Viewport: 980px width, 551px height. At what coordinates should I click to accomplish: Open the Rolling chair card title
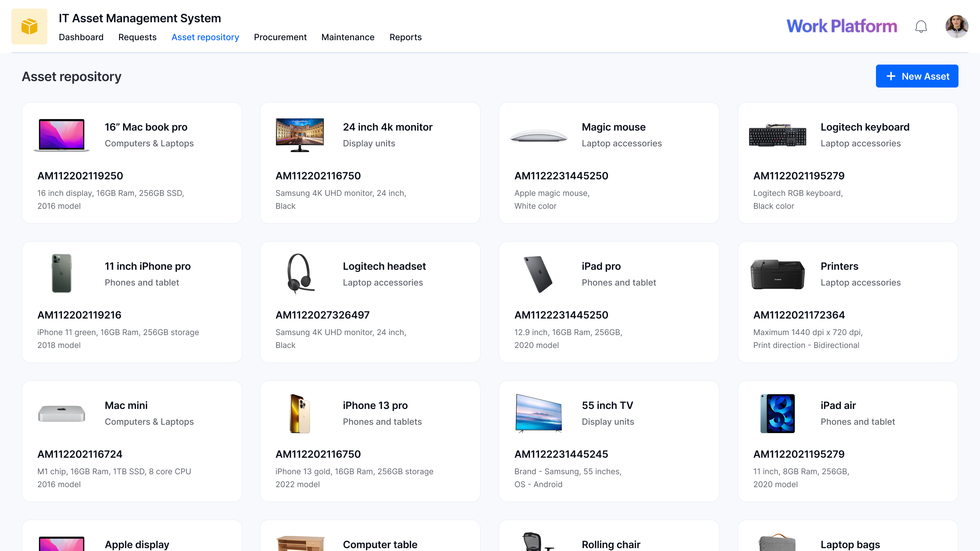(611, 545)
